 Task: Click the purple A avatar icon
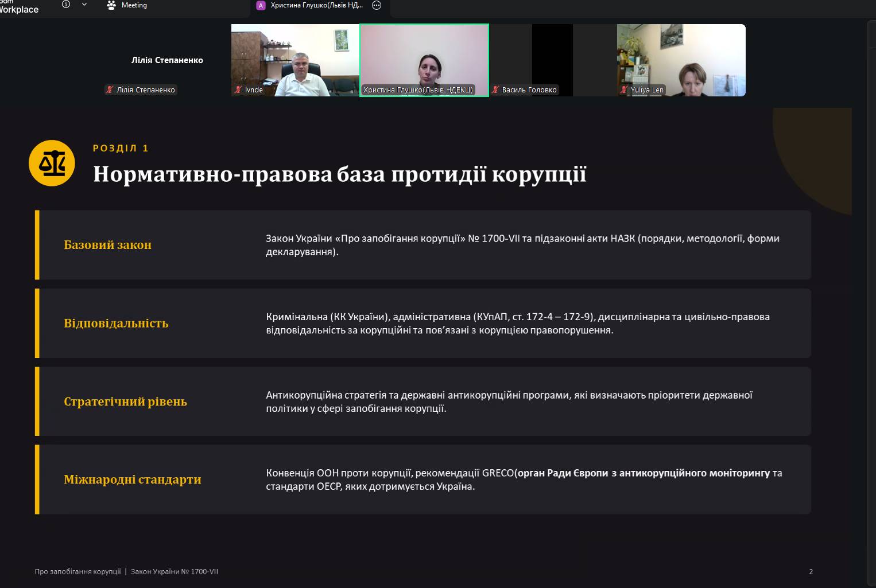tap(261, 6)
